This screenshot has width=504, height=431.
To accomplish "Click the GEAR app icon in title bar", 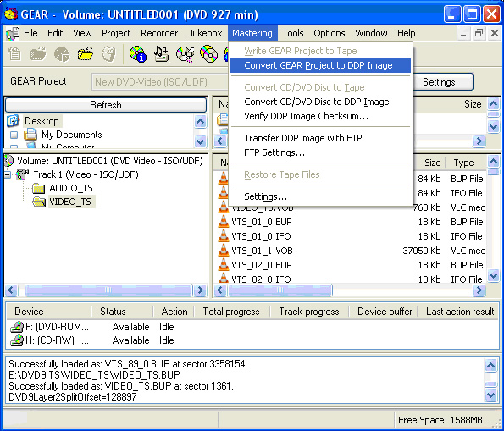I will pos(11,14).
